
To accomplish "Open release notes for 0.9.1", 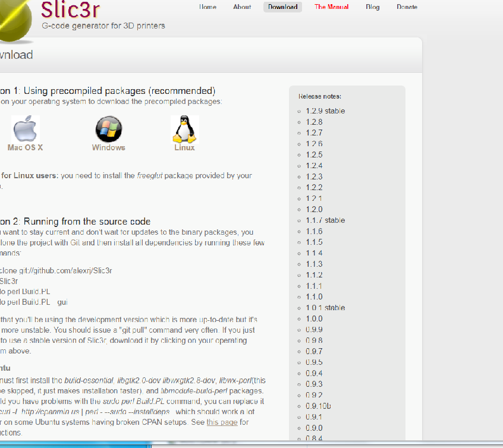I will point(314,417).
